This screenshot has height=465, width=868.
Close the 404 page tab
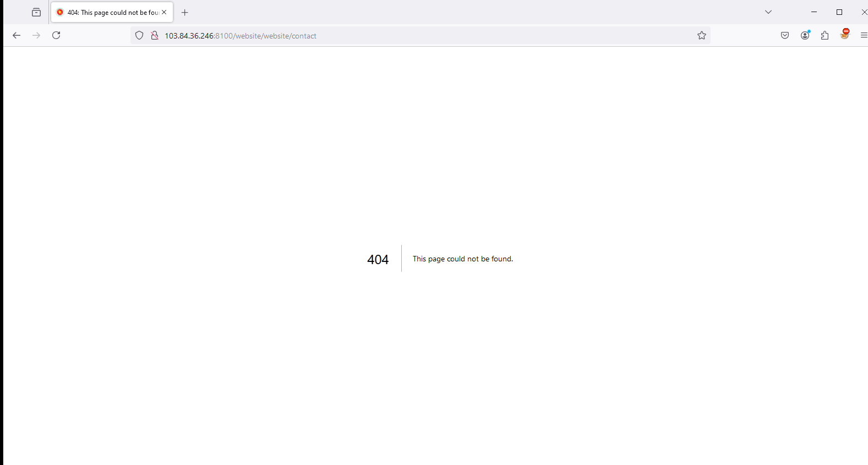coord(164,12)
